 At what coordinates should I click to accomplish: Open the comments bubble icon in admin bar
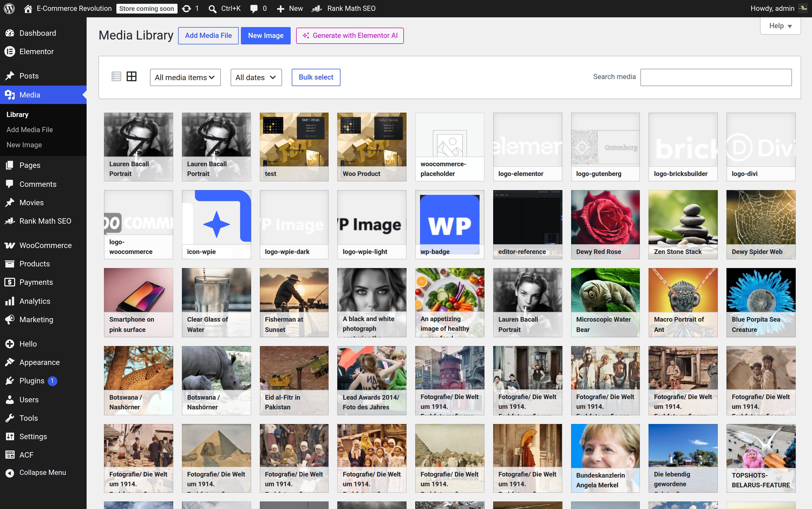(x=254, y=9)
